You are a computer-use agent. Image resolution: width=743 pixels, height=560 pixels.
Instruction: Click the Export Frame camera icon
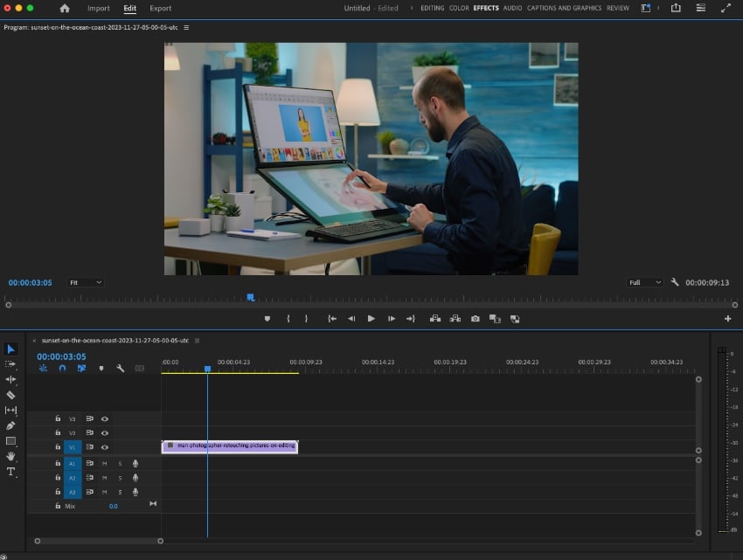pos(475,318)
